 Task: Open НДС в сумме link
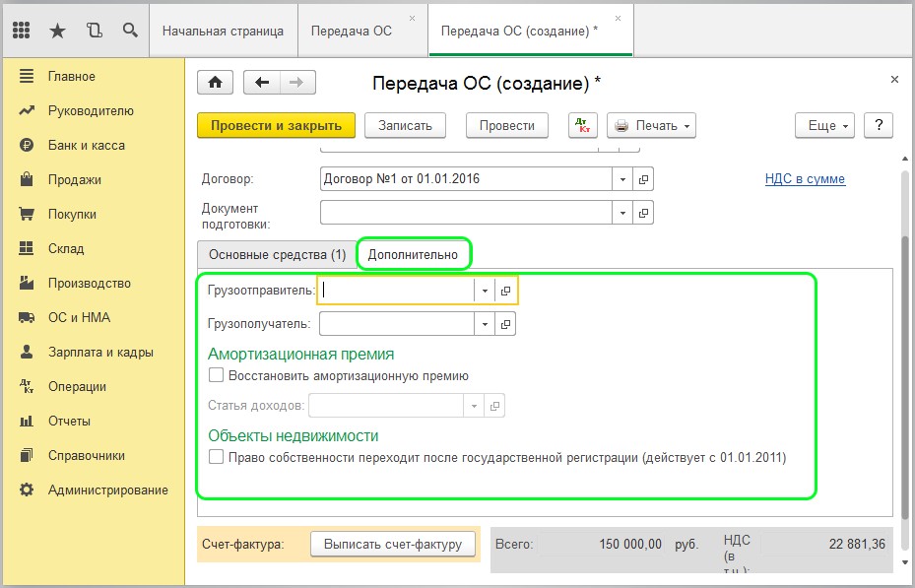click(805, 179)
